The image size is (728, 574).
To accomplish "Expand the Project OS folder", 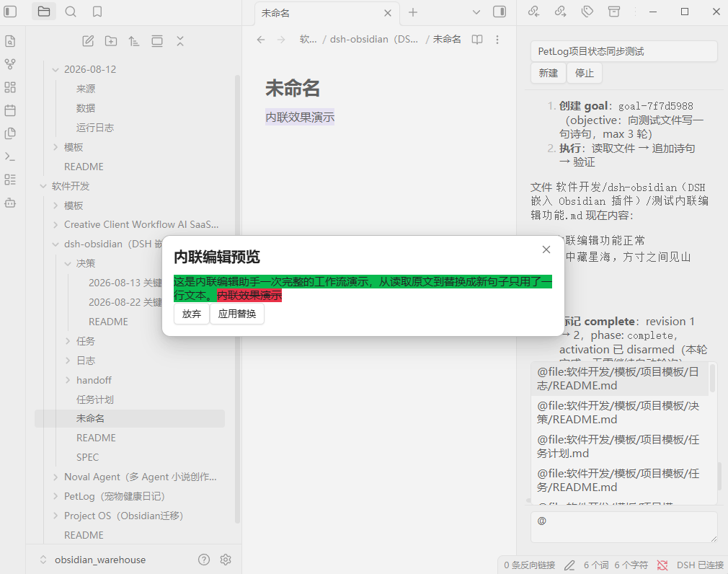I will click(56, 516).
